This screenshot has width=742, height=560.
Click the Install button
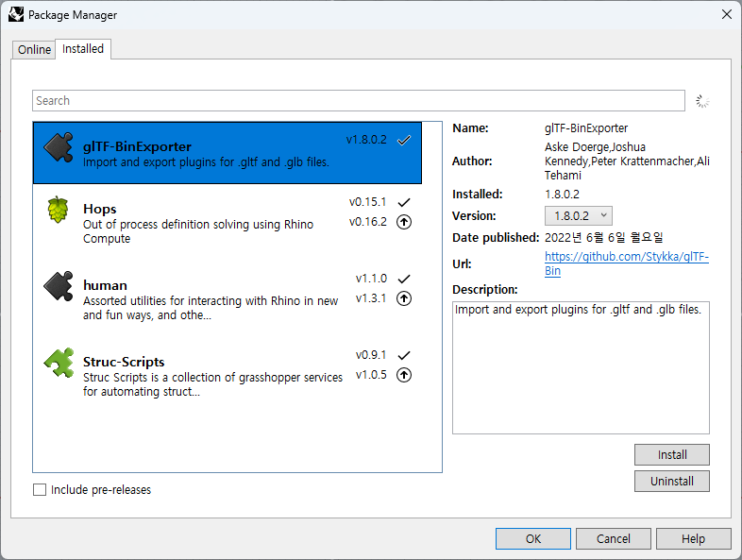coord(672,455)
